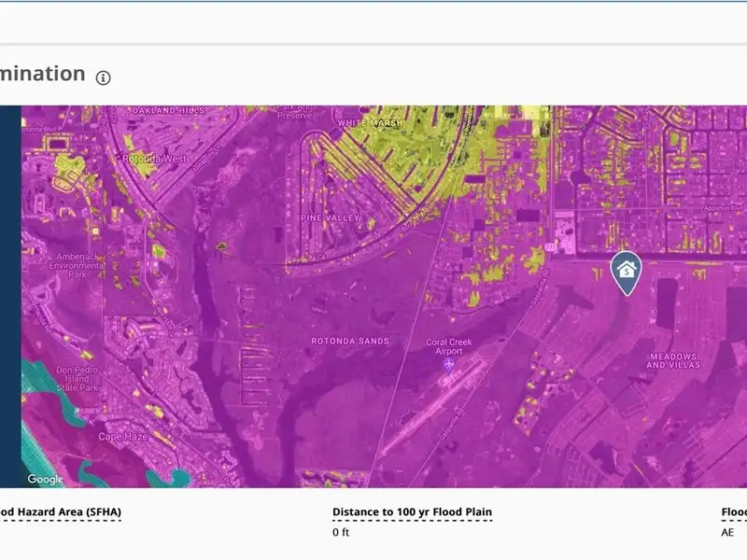Click the Distance to 100 yr Flood Plain label
The height and width of the screenshot is (560, 747).
pos(412,512)
